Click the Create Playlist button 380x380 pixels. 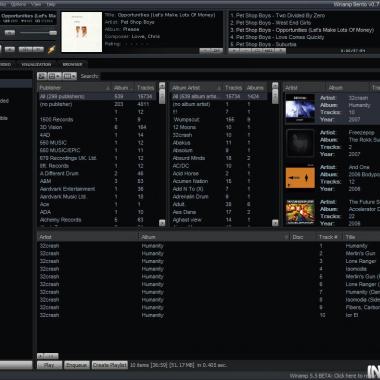click(110, 365)
